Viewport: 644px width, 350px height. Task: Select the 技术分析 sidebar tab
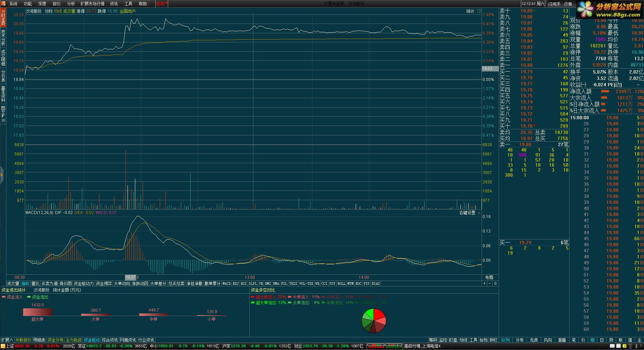point(3,37)
